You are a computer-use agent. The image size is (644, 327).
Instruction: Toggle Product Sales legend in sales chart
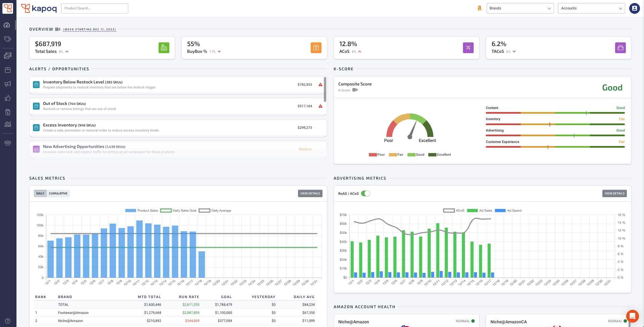[x=141, y=211]
